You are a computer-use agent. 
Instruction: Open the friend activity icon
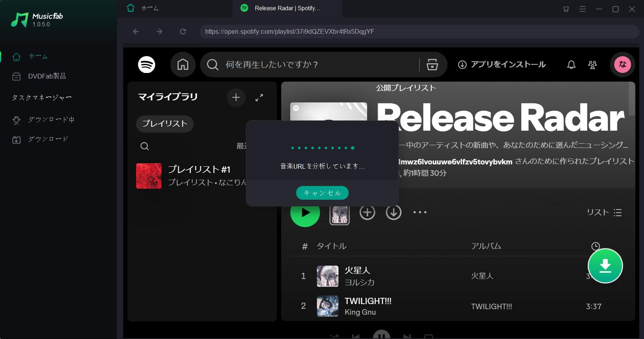[593, 65]
